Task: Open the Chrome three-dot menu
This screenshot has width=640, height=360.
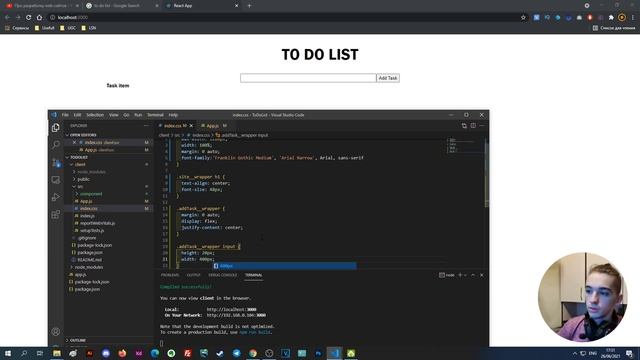Action: pos(633,18)
